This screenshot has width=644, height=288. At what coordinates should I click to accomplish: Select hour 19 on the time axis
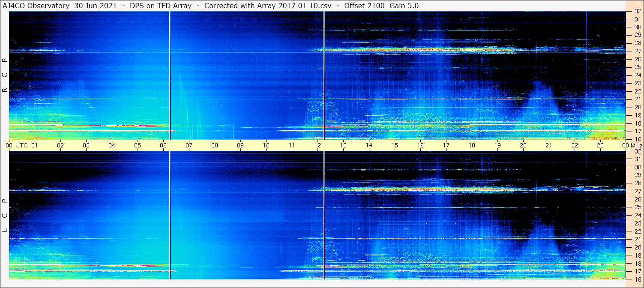coord(497,145)
